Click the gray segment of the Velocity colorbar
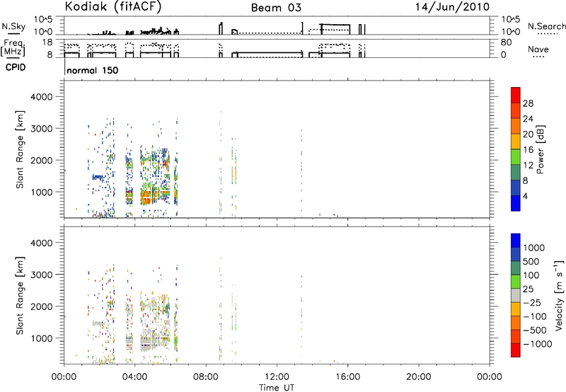This screenshot has width=566, height=392. (x=516, y=295)
